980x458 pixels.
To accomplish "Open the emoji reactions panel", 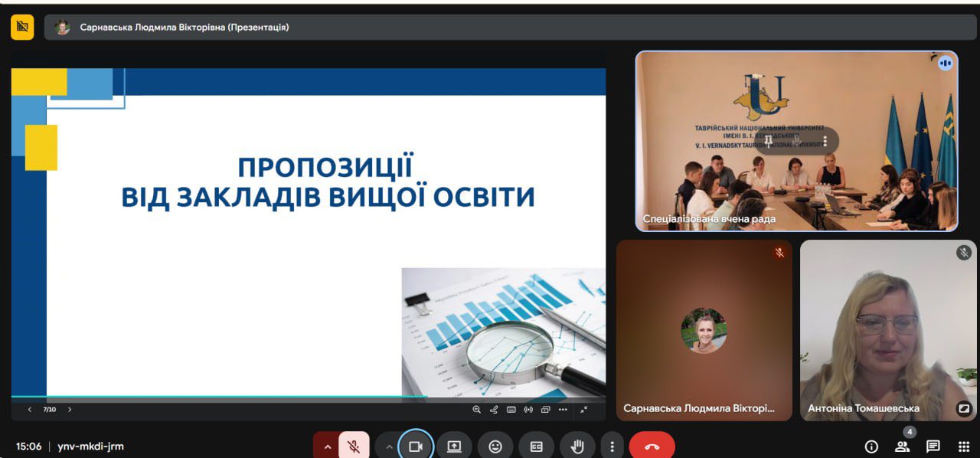I will click(495, 447).
